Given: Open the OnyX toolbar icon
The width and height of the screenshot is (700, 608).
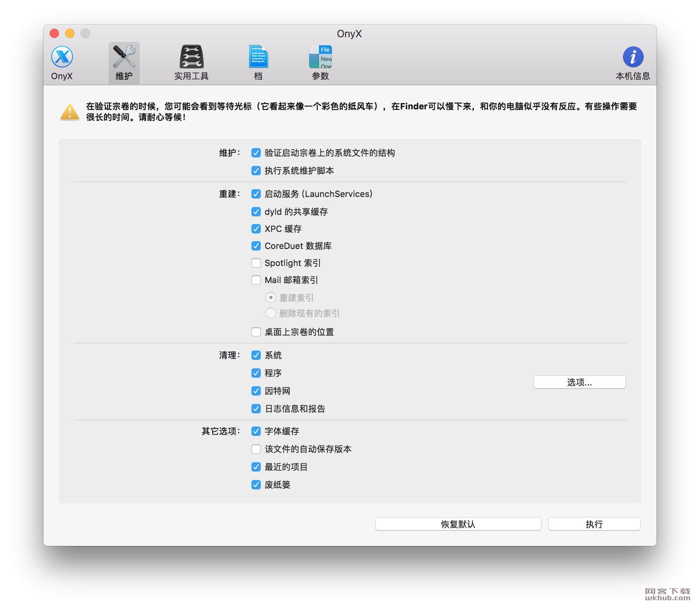Looking at the screenshot, I should point(62,63).
